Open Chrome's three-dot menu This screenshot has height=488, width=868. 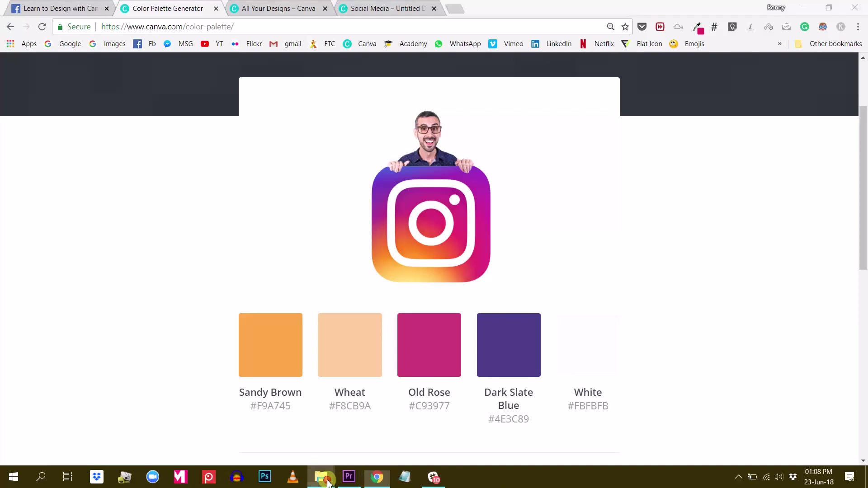[x=858, y=27]
